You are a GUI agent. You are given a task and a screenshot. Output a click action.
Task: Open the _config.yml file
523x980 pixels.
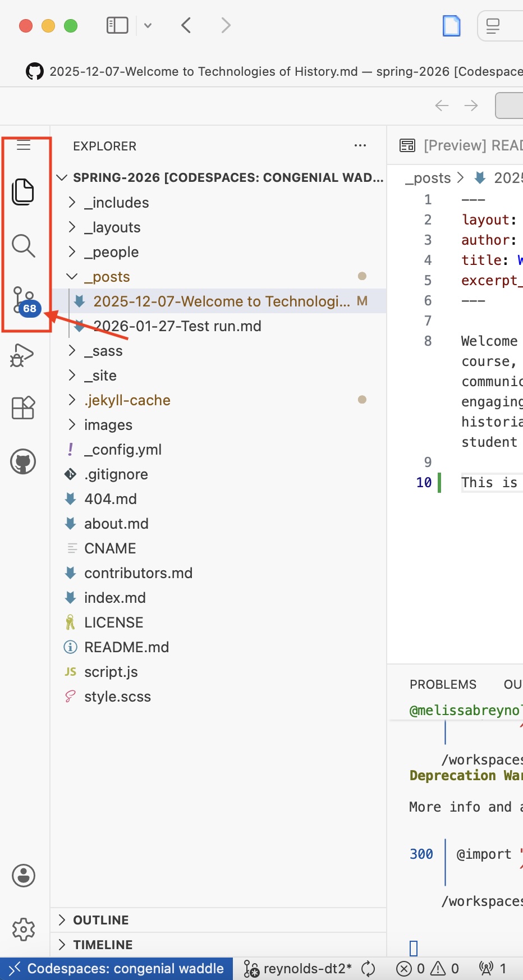218,449
